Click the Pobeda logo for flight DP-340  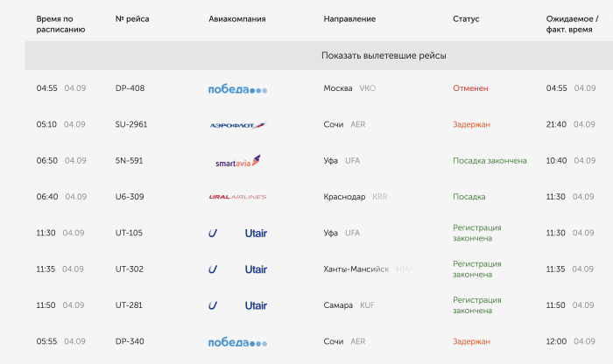coord(237,342)
